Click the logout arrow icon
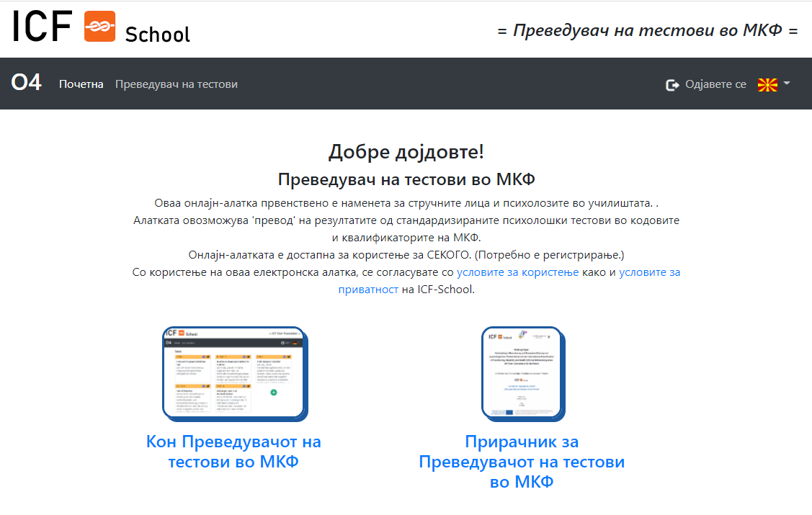812x515 pixels. pos(672,85)
